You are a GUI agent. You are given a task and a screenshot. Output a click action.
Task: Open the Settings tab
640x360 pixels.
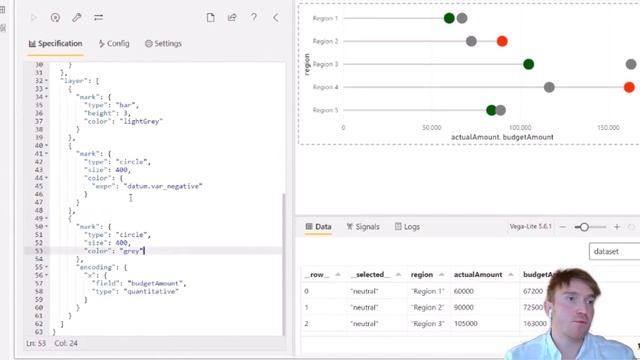tap(163, 44)
